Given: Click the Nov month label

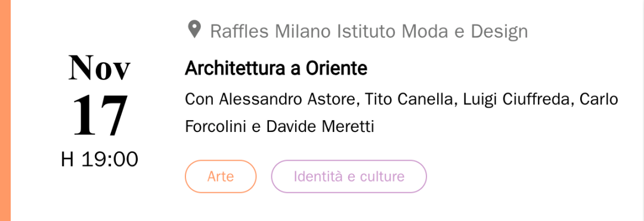Looking at the screenshot, I should [100, 68].
